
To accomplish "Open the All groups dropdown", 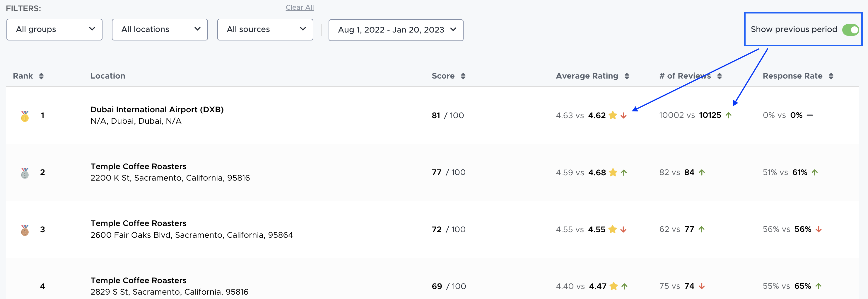I will coord(54,30).
